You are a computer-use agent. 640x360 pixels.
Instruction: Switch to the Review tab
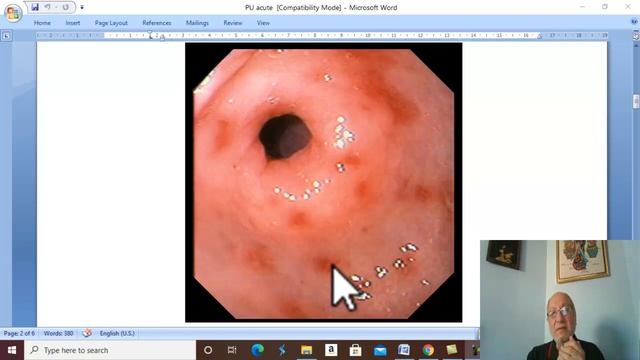(x=233, y=23)
